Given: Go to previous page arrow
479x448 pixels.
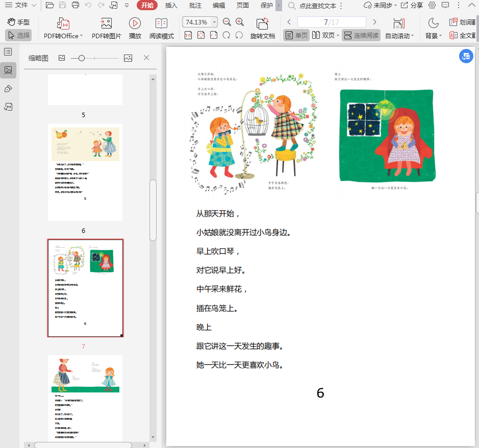Looking at the screenshot, I should pos(289,22).
